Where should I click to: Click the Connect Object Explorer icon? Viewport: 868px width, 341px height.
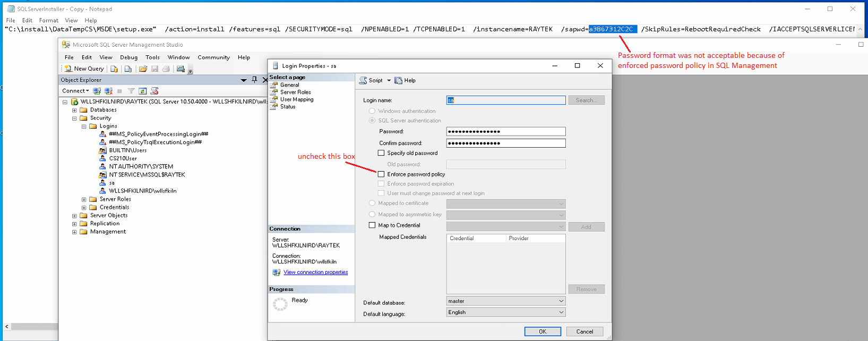pos(97,91)
